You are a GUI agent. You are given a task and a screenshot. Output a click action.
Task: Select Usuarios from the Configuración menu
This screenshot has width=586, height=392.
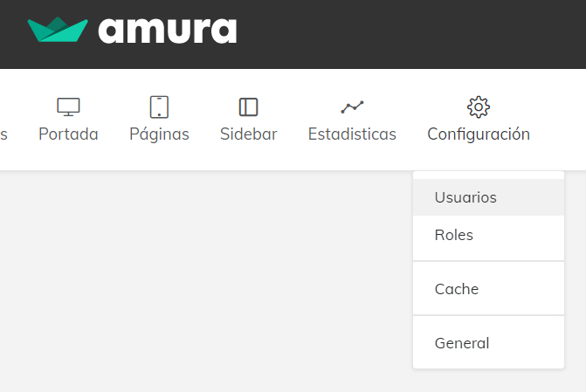pyautogui.click(x=465, y=197)
